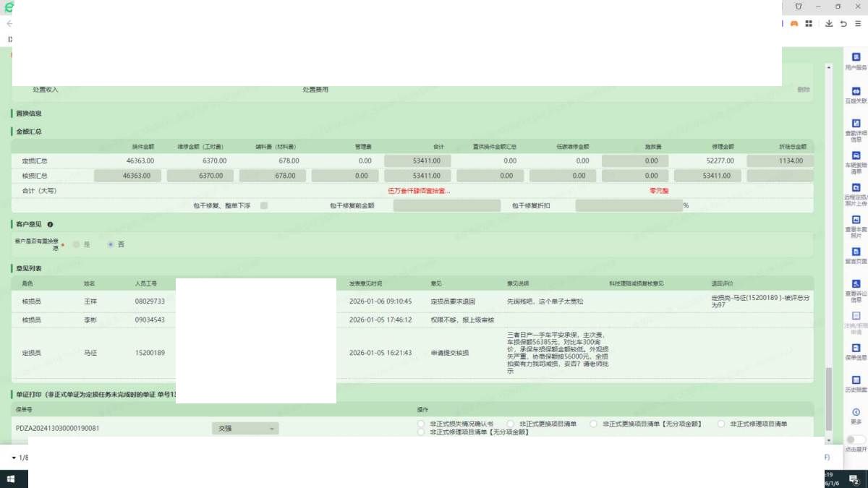
Task: Tick the 包干修复、整单下浮 checkbox
Action: click(x=264, y=206)
